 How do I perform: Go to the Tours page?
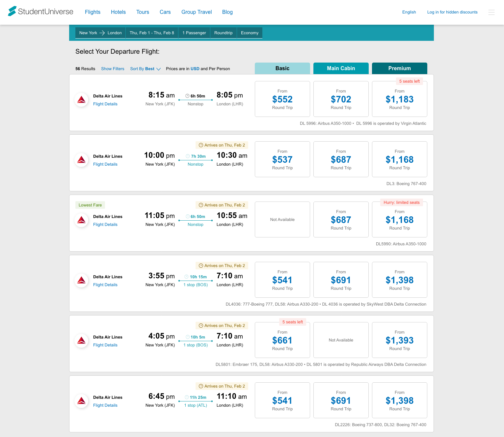click(143, 12)
